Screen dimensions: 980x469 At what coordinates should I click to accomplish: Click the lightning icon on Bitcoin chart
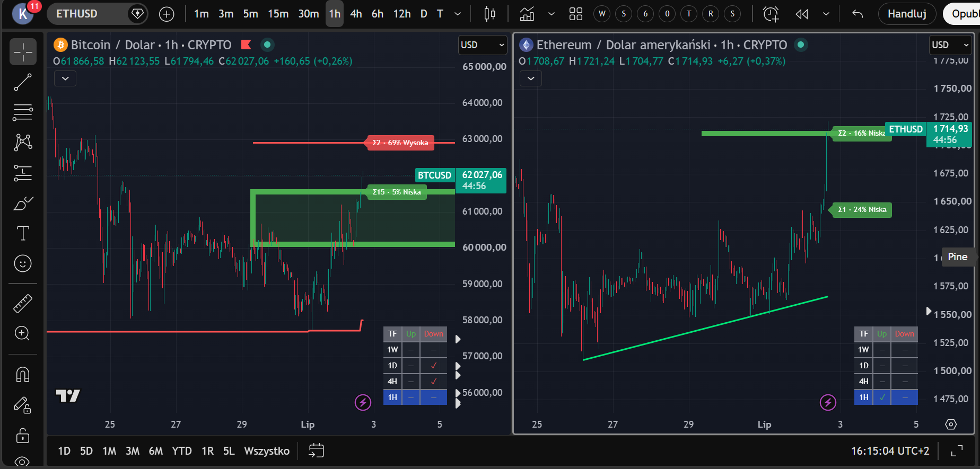[363, 403]
